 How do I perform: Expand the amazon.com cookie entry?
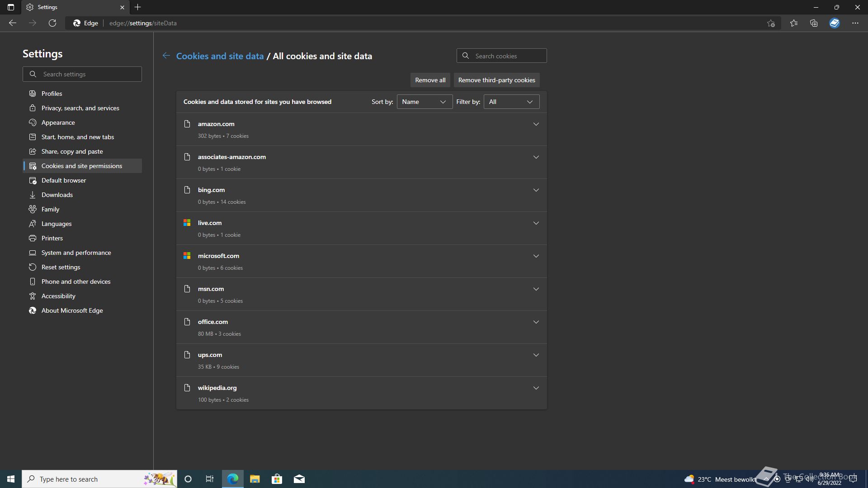536,124
